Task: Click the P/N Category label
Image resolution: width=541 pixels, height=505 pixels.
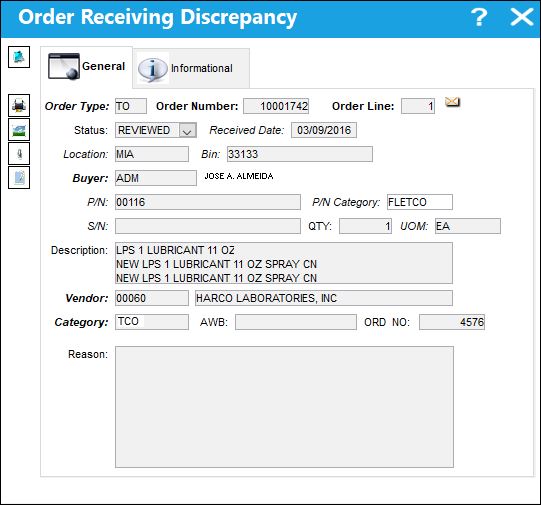Action: tap(346, 202)
